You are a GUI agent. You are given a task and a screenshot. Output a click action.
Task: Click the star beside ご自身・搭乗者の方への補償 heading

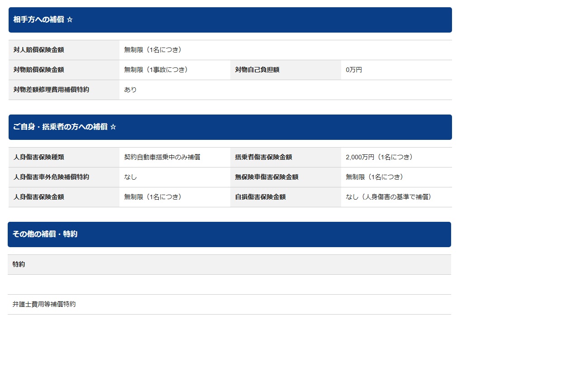pos(113,127)
